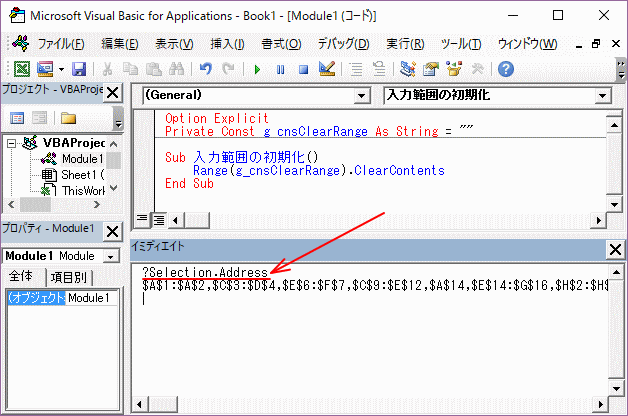The height and width of the screenshot is (416, 628).
Task: Open 編集(E) menu
Action: pos(120,44)
